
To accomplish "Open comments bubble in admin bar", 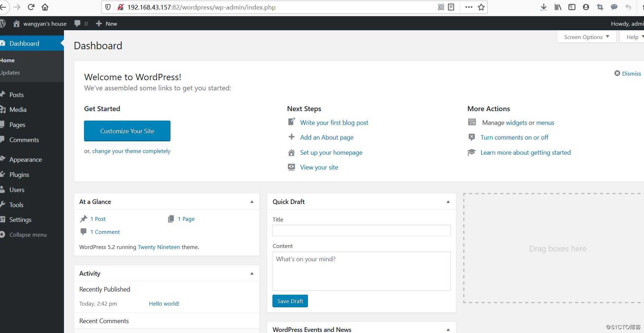I will click(x=81, y=24).
